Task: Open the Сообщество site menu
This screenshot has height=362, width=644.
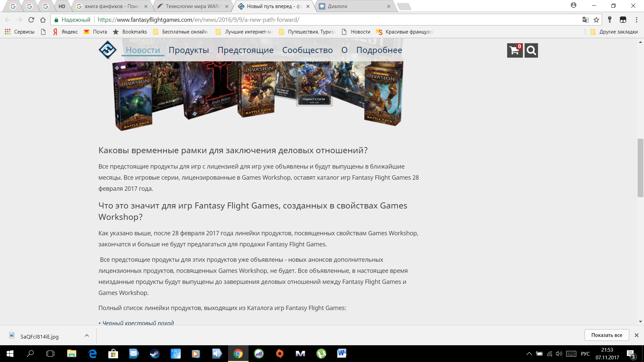Action: pyautogui.click(x=308, y=50)
